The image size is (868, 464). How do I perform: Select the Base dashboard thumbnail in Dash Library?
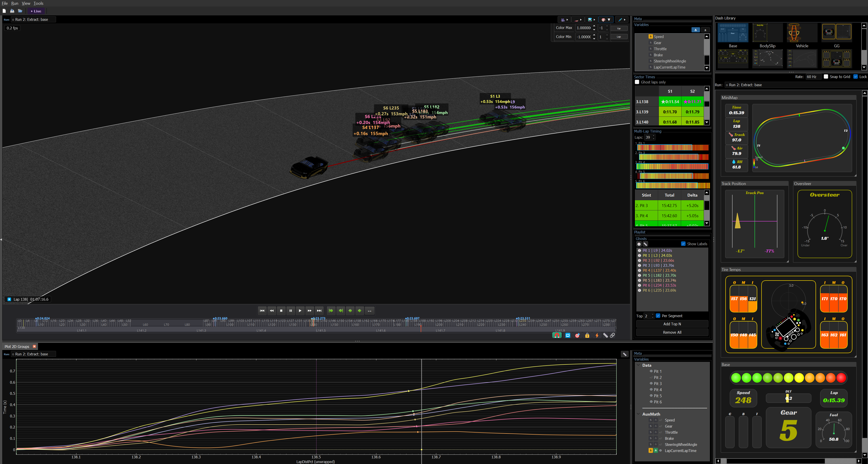[x=733, y=32]
